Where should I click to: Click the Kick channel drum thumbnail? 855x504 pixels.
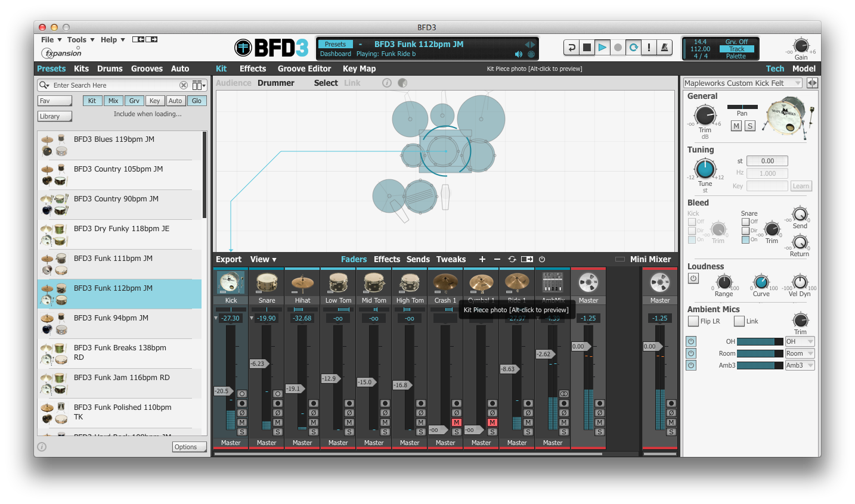231,282
